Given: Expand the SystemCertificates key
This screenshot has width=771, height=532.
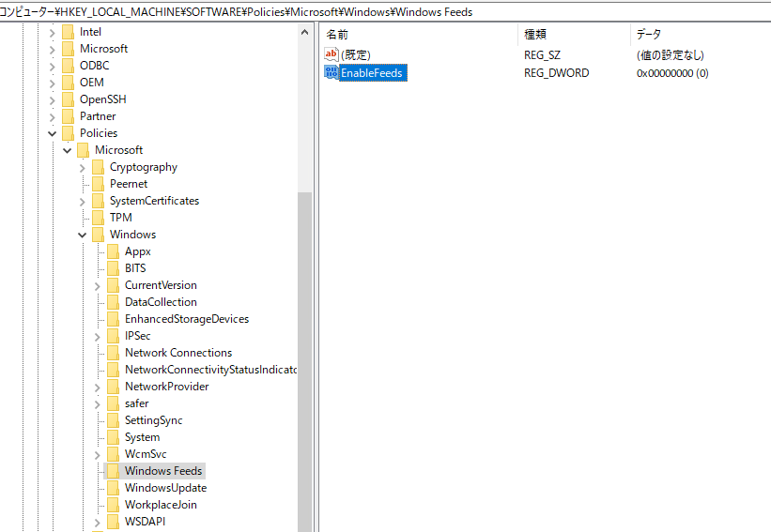Looking at the screenshot, I should point(82,202).
